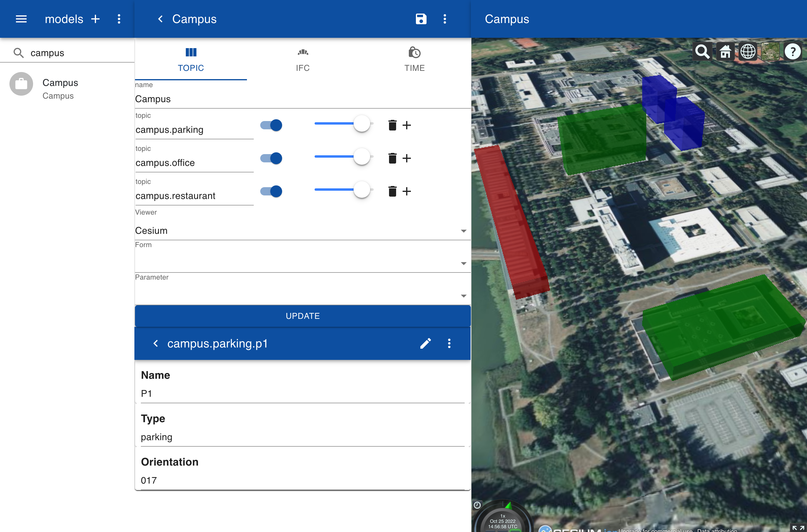The image size is (807, 532).
Task: Toggle campus.office topic switch
Action: coord(271,159)
